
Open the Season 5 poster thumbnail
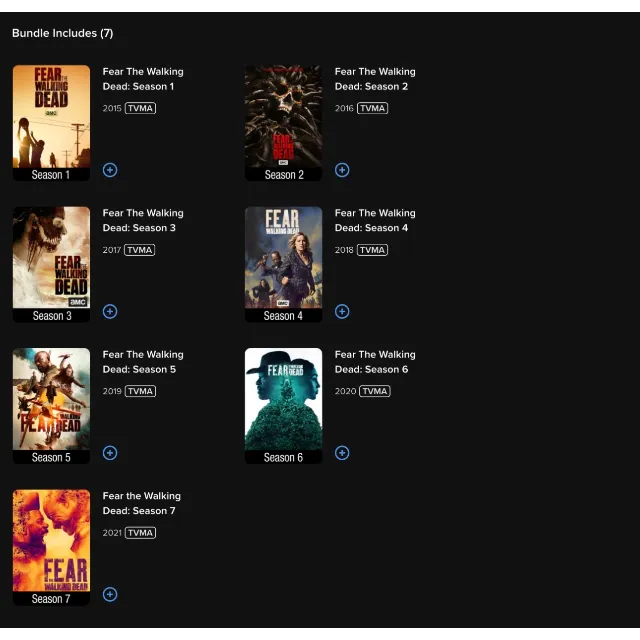51,406
